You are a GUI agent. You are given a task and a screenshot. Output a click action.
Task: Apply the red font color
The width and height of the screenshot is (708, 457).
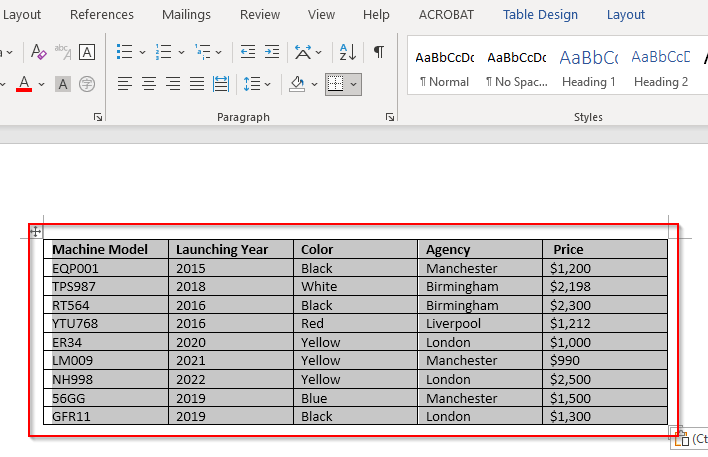tap(24, 84)
